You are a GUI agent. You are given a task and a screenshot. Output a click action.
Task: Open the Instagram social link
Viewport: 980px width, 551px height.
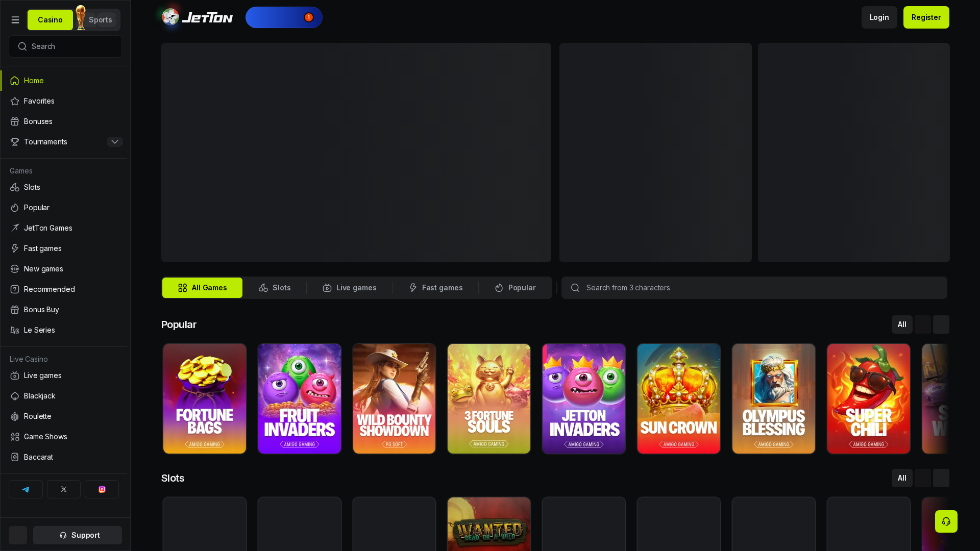coord(102,489)
